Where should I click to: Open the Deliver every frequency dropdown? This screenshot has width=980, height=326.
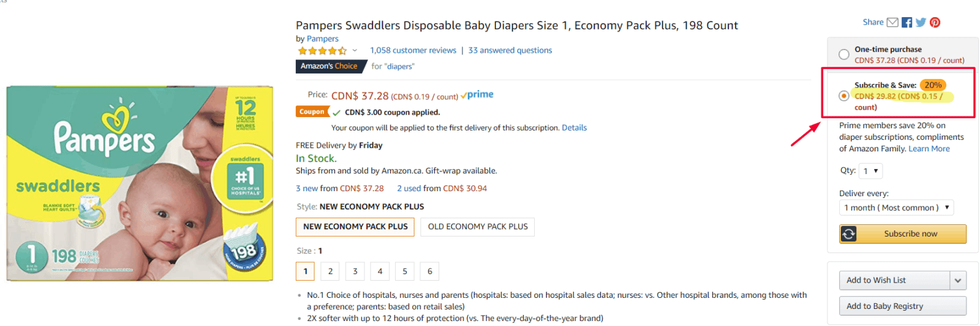pos(896,208)
